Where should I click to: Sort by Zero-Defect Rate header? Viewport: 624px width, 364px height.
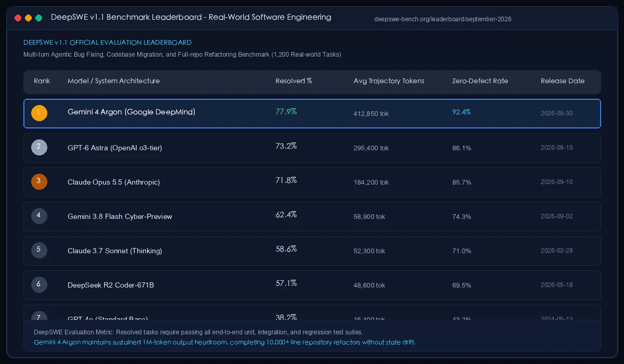(480, 81)
